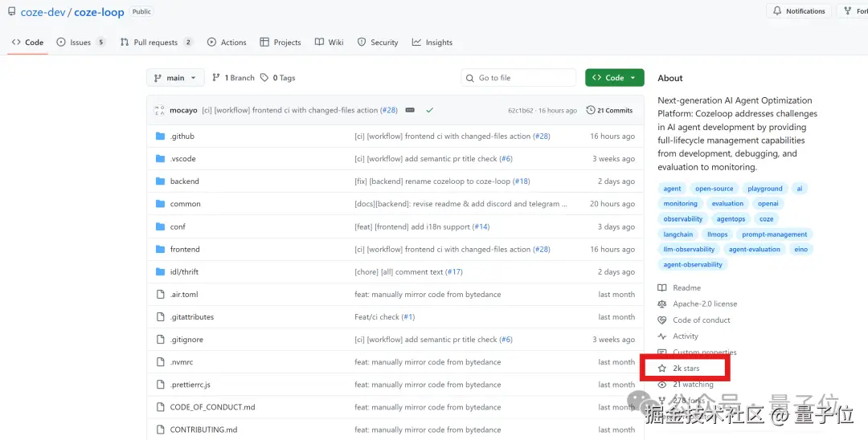Screen dimensions: 868x440
Task: View the Insights tab
Action: [432, 42]
